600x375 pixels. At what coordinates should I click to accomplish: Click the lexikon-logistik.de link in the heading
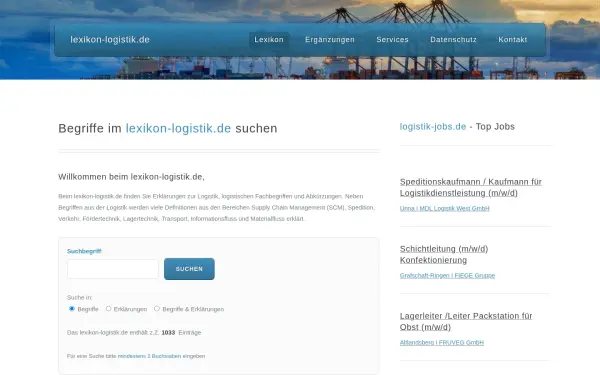[x=178, y=128]
